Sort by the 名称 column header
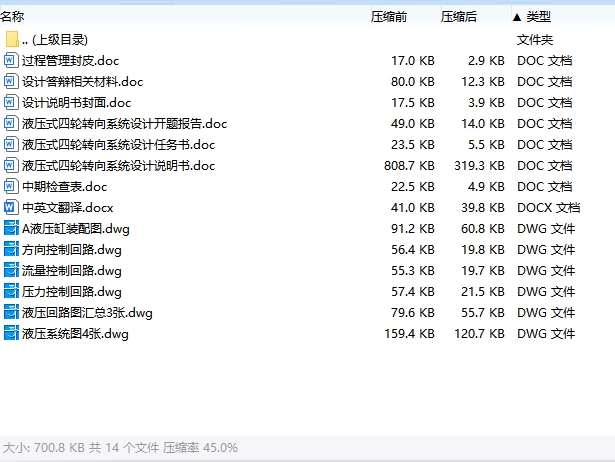Screen dimensions: 615x462 coord(12,16)
